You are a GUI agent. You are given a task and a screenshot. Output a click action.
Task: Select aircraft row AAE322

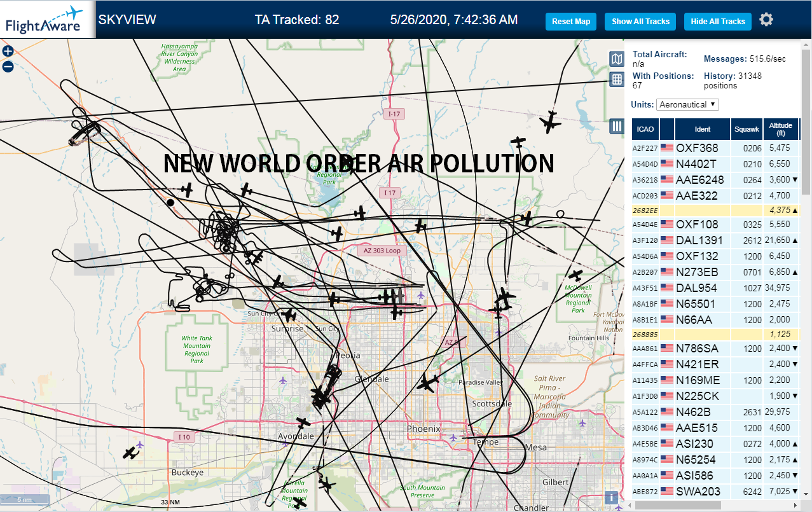[x=715, y=196]
